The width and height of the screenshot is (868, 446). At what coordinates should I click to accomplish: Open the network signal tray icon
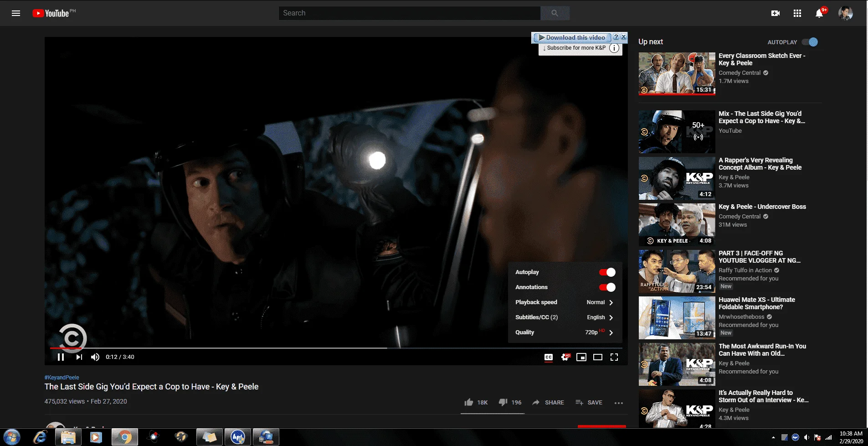pos(828,437)
